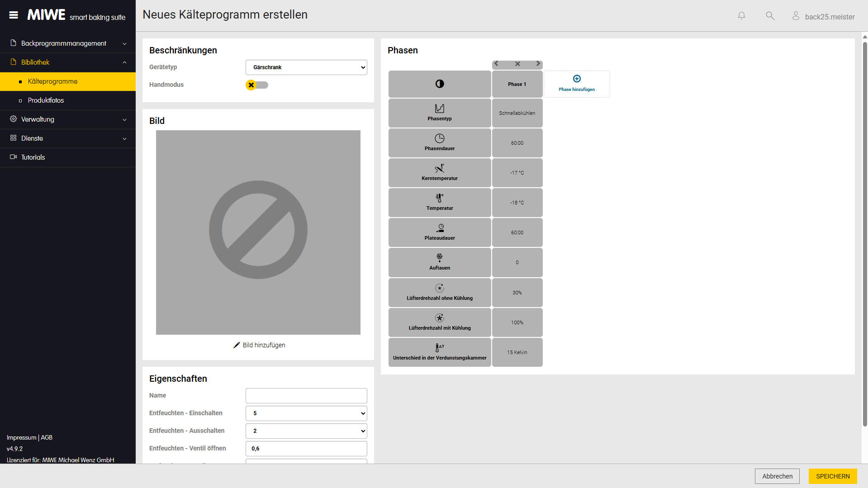
Task: Open the hamburger menu icon
Action: (x=14, y=15)
